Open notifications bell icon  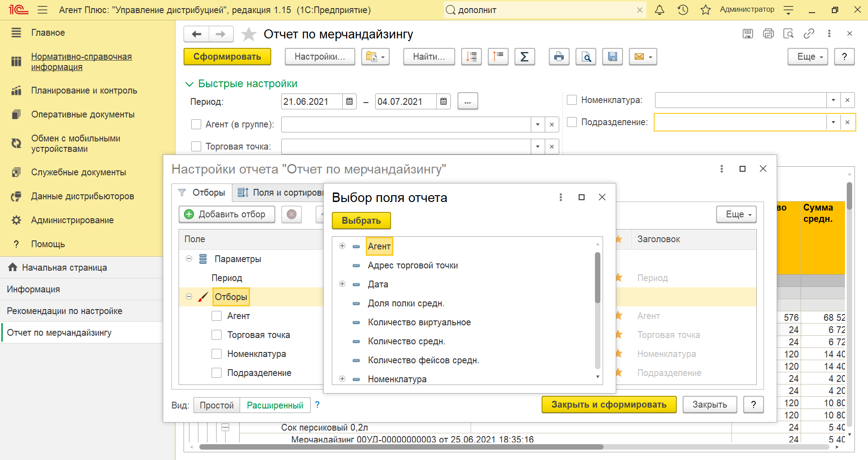point(660,9)
